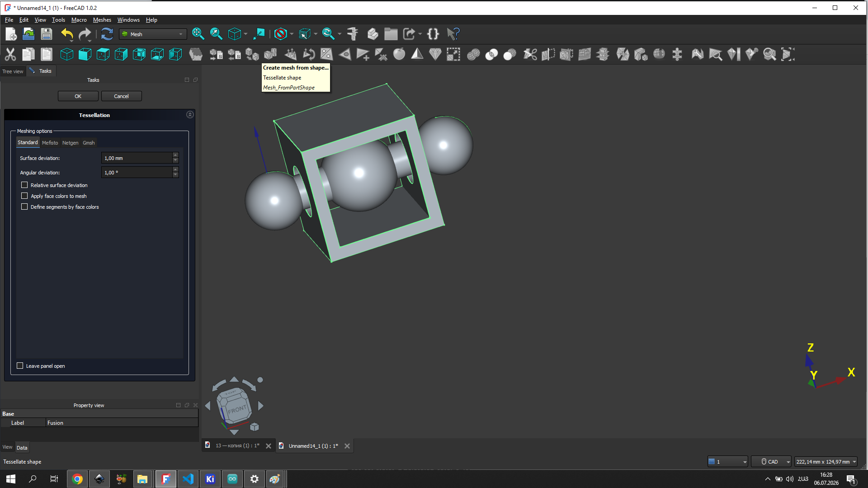The image size is (868, 488).
Task: Enable Relative surface deviation checkbox
Action: pos(24,185)
